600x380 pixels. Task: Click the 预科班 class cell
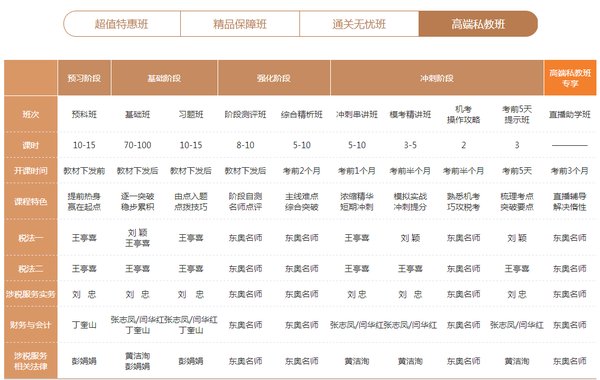pyautogui.click(x=84, y=114)
